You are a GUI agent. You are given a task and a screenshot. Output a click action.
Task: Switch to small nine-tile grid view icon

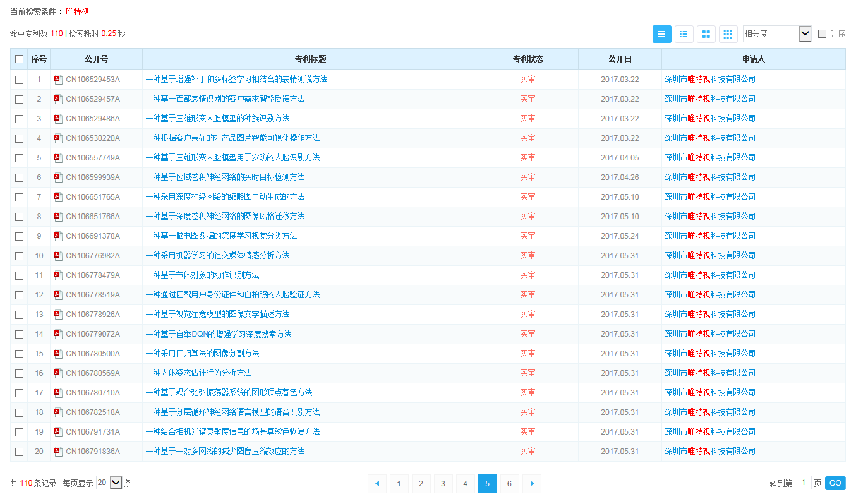(x=728, y=34)
